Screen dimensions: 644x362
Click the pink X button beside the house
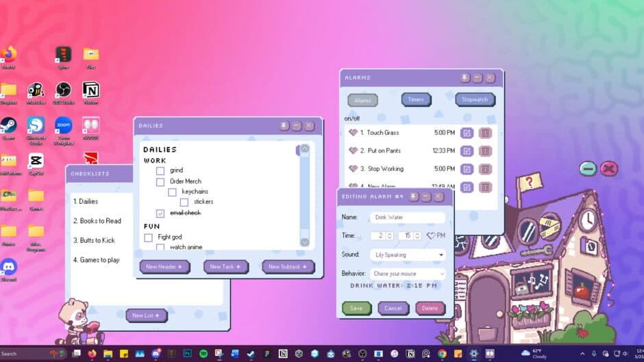click(609, 169)
